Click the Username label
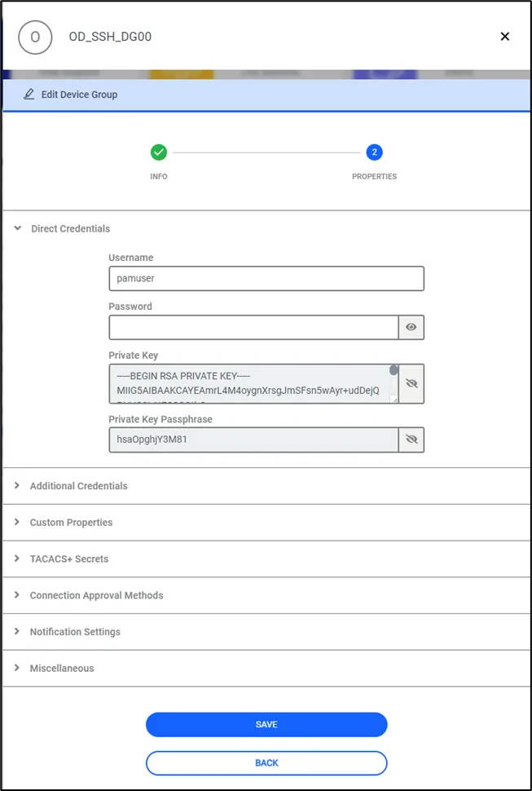The height and width of the screenshot is (791, 532). tap(131, 257)
